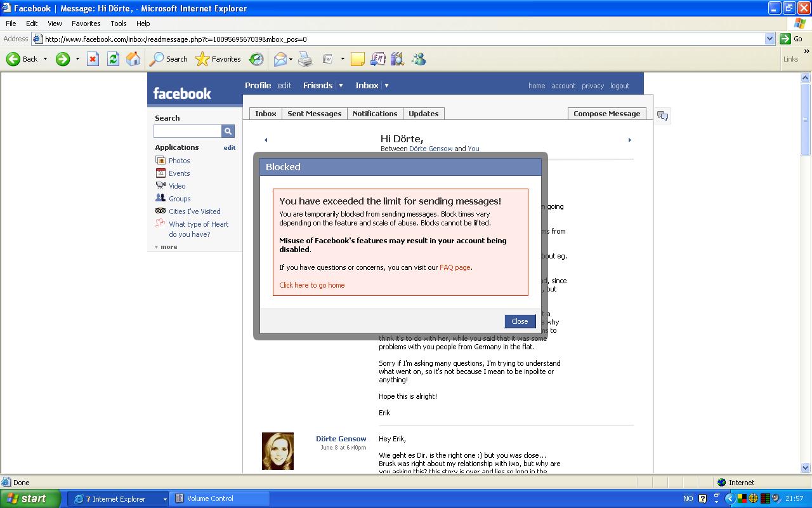812x508 pixels.
Task: Open the View menu
Action: coord(55,23)
